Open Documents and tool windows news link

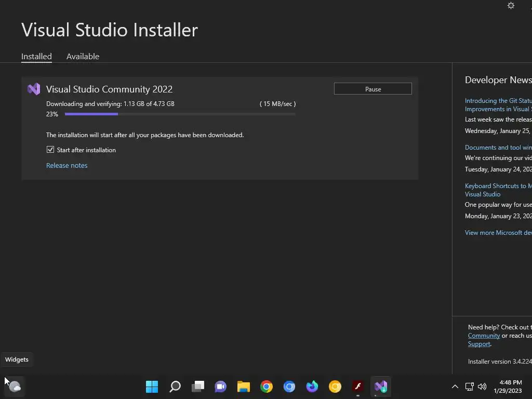coord(498,147)
